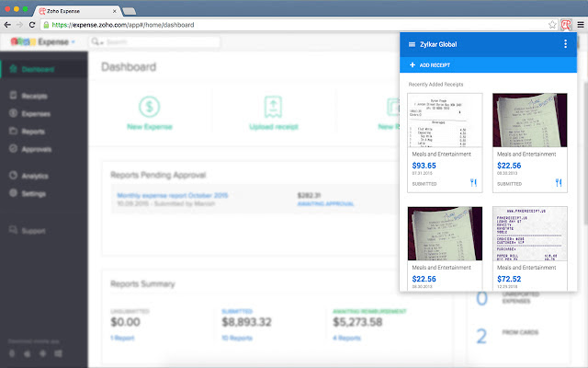Open the Chrome menu icon
Screen dimensions: 588x368
(x=581, y=25)
